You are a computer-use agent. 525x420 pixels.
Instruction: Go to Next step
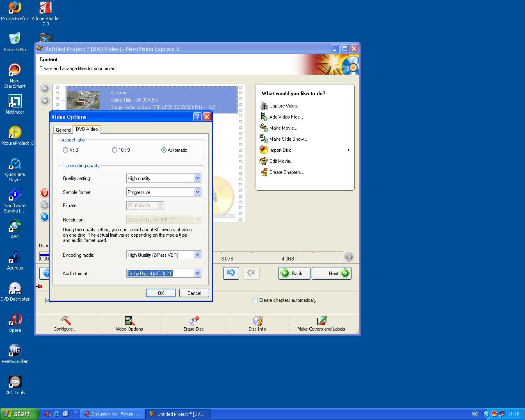331,273
